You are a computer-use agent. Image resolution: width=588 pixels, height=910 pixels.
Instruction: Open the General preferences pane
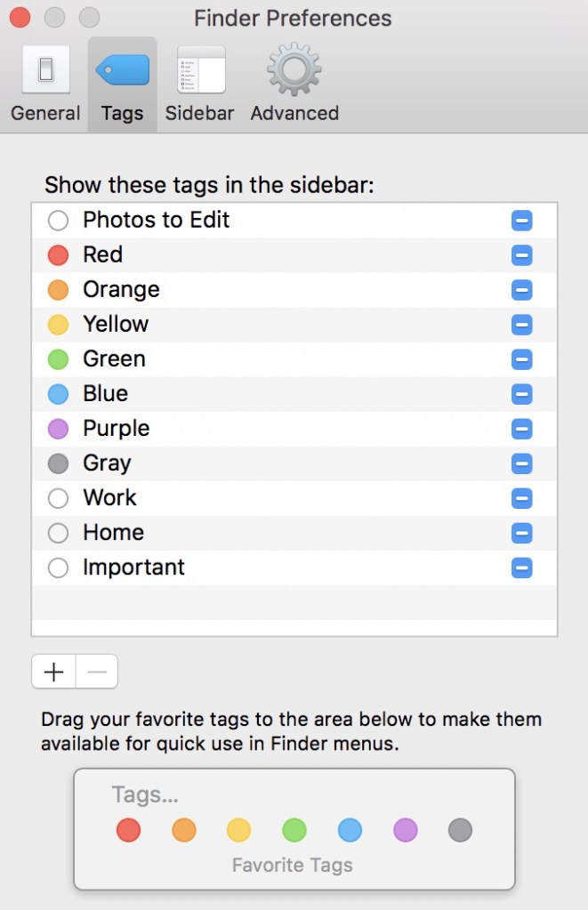(x=45, y=85)
